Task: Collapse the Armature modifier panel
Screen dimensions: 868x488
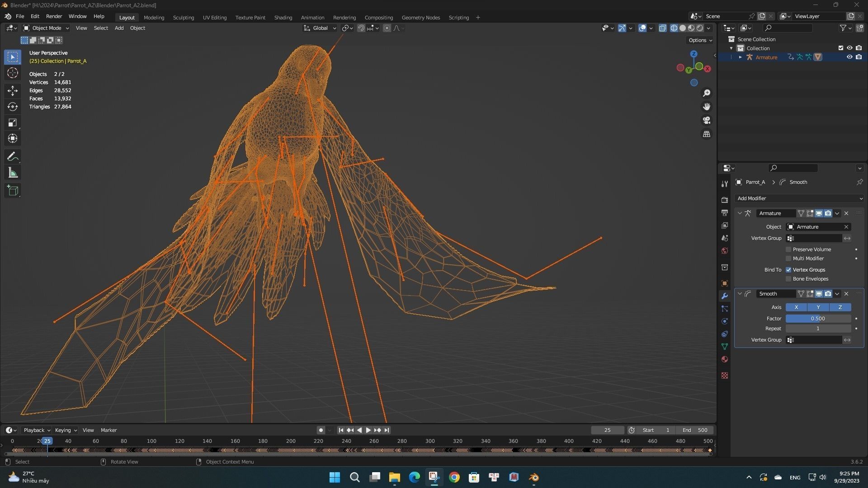Action: (740, 213)
